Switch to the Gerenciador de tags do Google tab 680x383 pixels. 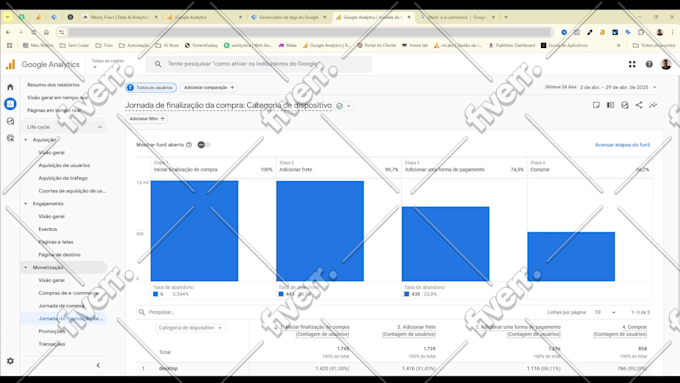click(x=289, y=17)
